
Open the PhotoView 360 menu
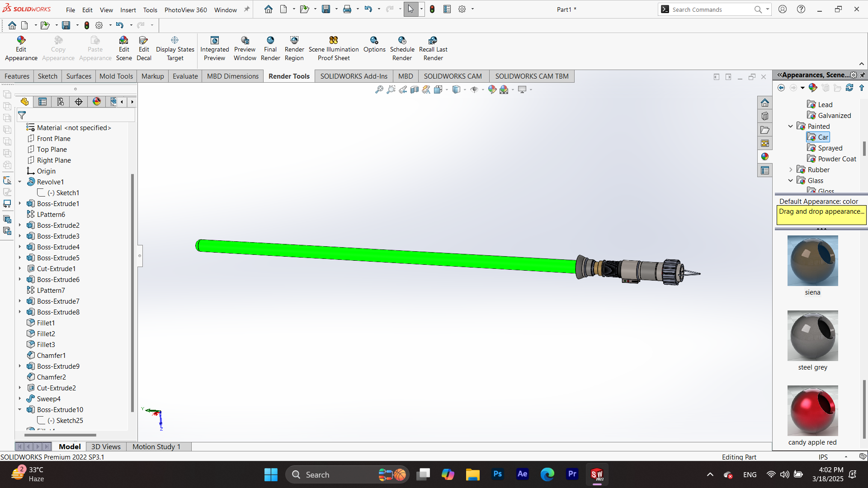pos(185,9)
